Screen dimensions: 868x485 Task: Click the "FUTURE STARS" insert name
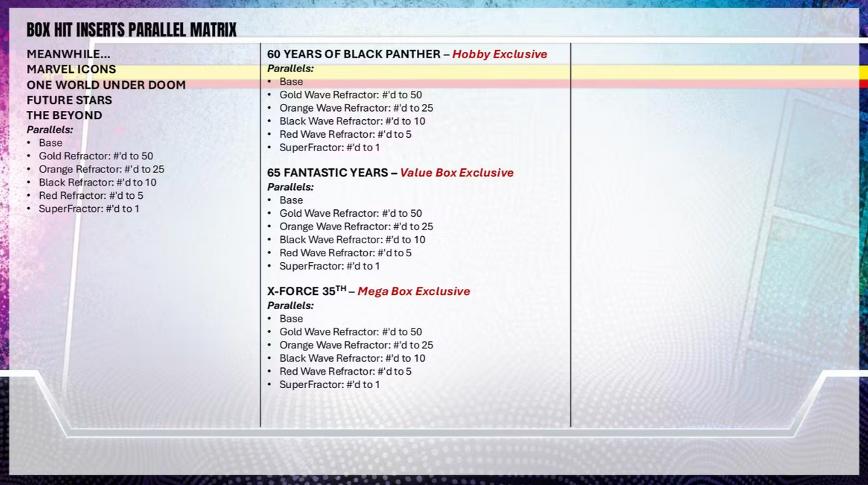[x=69, y=100]
